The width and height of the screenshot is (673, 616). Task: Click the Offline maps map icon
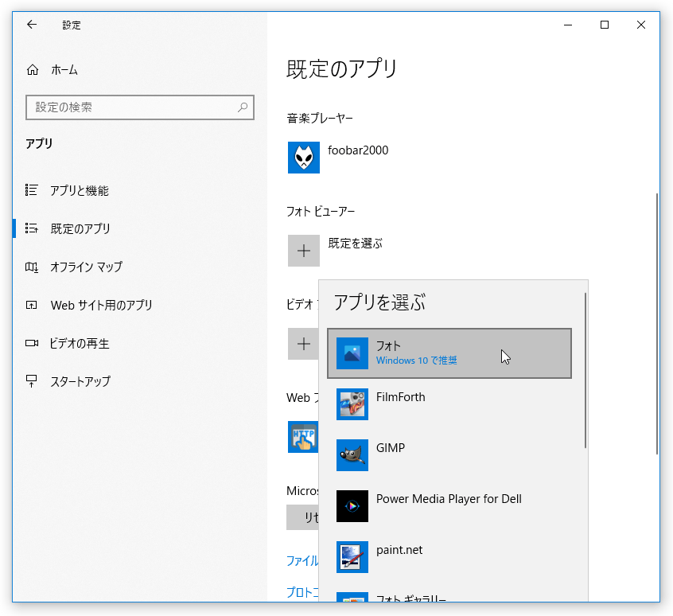tap(32, 267)
